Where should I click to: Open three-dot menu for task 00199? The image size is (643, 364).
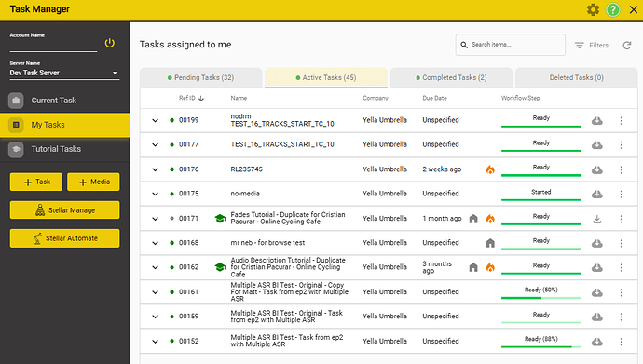click(x=622, y=120)
